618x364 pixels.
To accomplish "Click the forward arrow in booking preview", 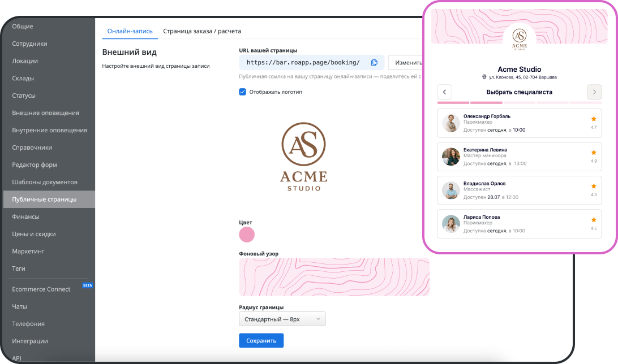I will 594,92.
